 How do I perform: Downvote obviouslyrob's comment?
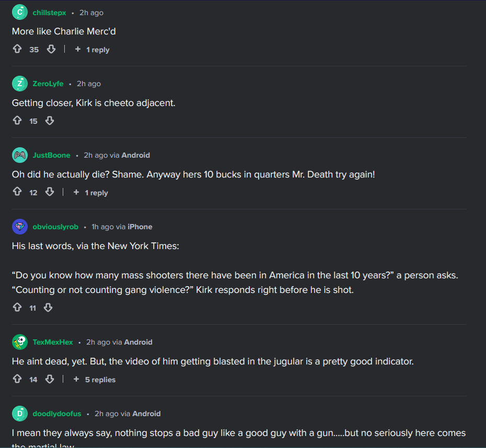coord(48,308)
